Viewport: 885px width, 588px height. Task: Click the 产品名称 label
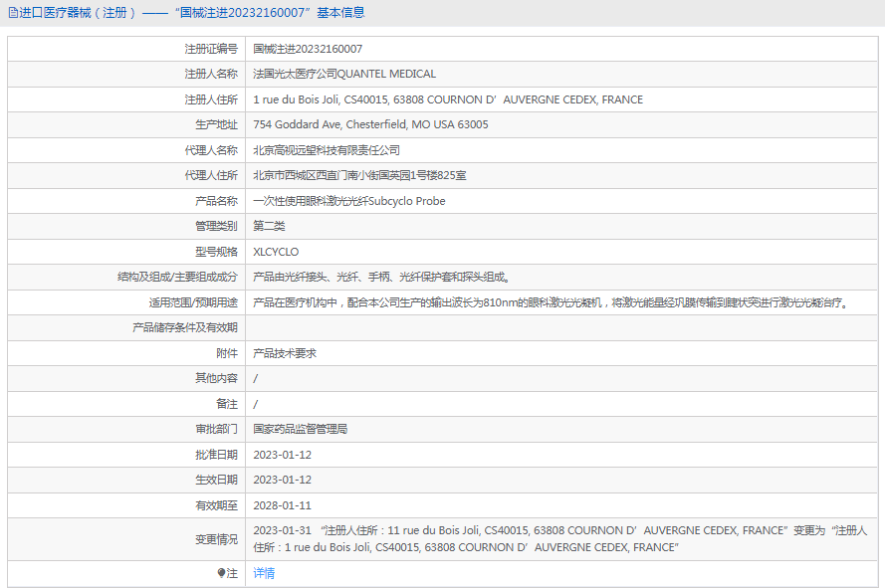(x=216, y=201)
